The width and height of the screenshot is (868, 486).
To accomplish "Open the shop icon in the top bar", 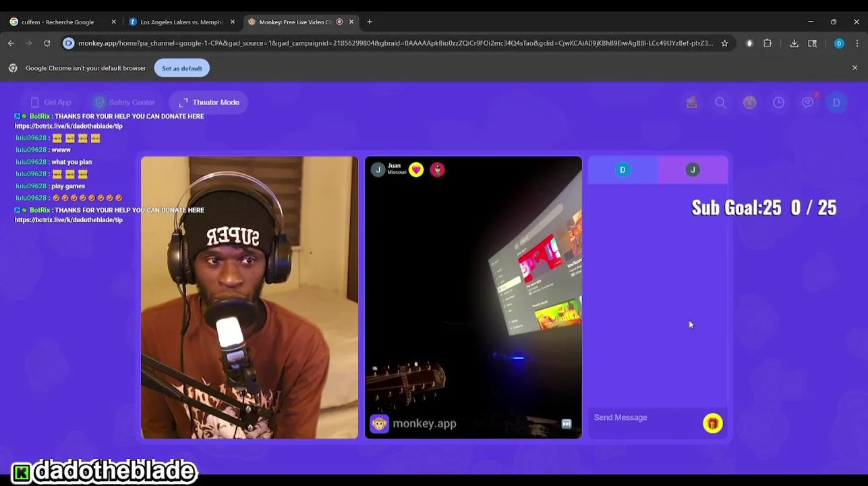I will click(691, 103).
